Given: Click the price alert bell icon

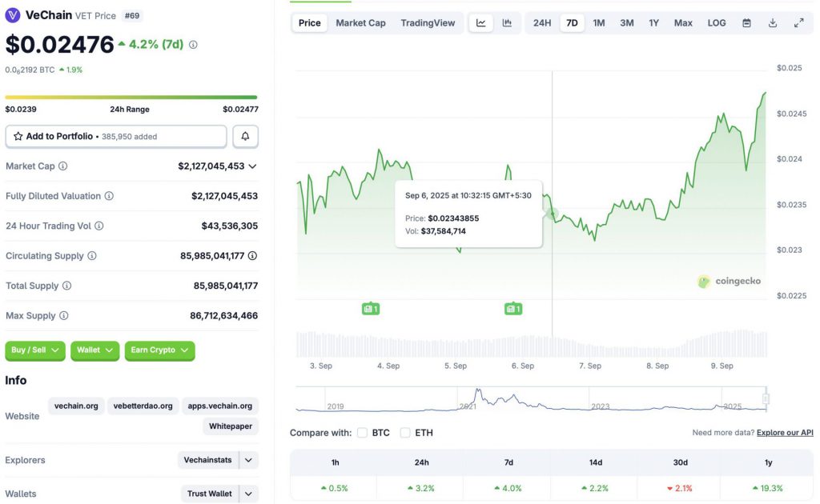Looking at the screenshot, I should (245, 136).
